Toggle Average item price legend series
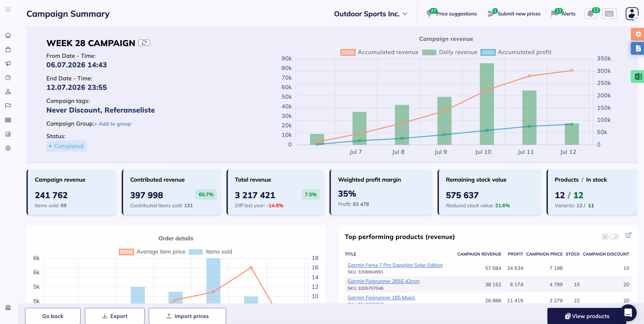Image resolution: width=644 pixels, height=324 pixels. point(152,252)
